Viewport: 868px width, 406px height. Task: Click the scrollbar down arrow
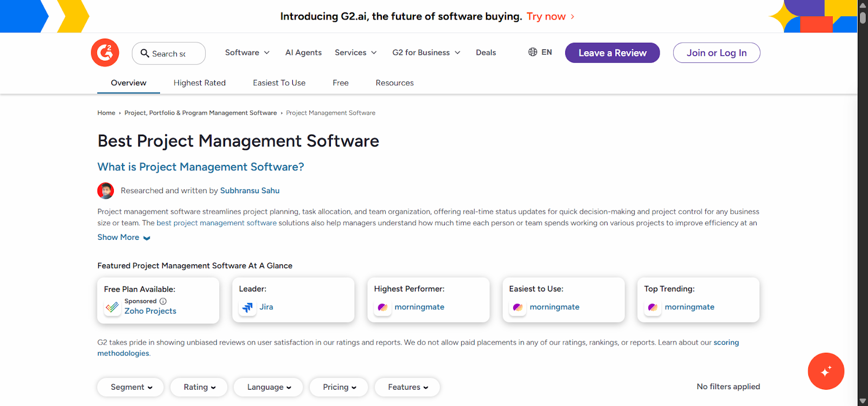863,401
